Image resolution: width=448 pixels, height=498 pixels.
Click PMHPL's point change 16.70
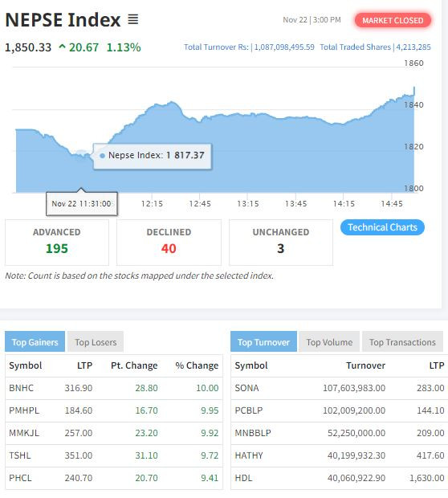point(146,410)
